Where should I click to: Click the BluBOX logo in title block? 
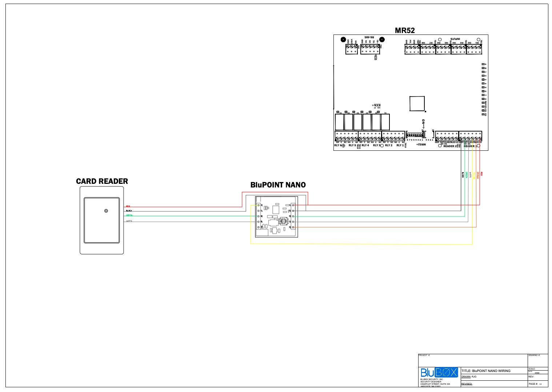(439, 372)
